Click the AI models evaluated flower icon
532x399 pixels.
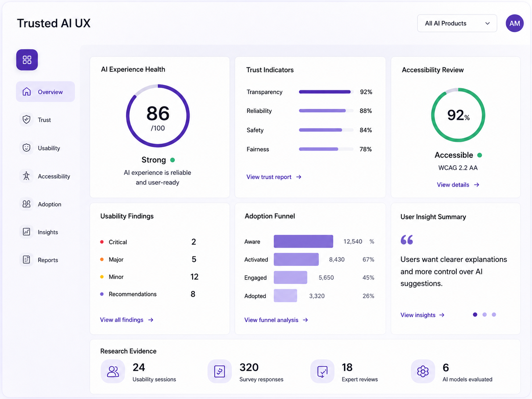coord(423,371)
